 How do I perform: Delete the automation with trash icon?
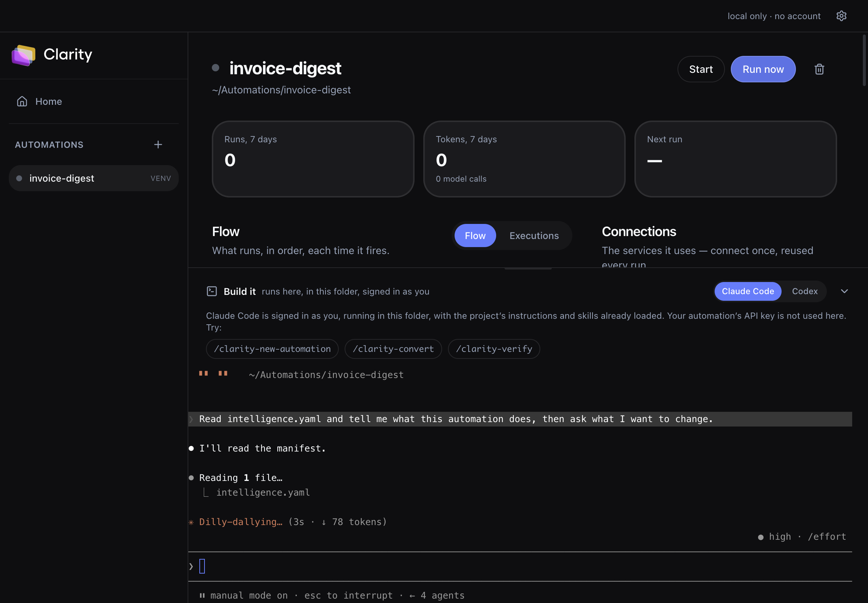pos(819,69)
